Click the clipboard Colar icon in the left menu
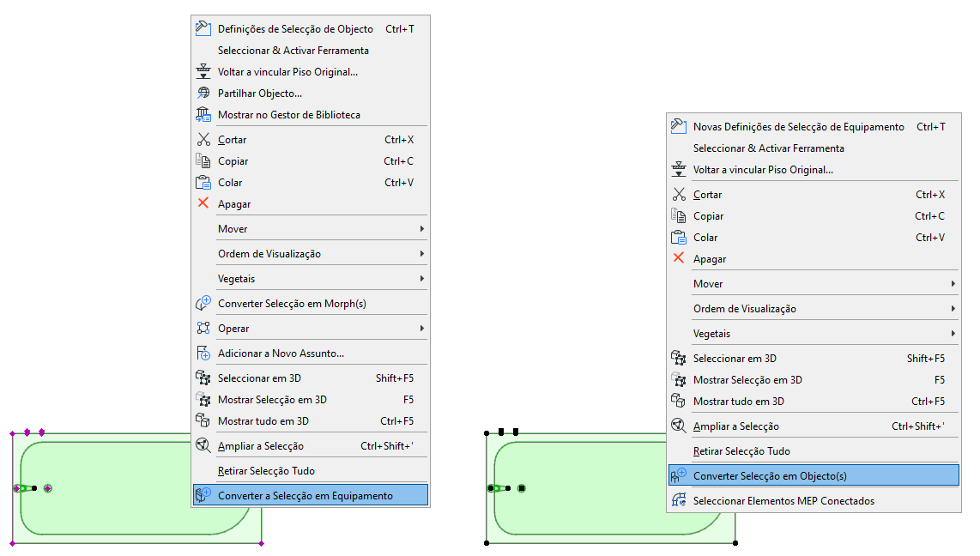980x556 pixels. pyautogui.click(x=203, y=183)
